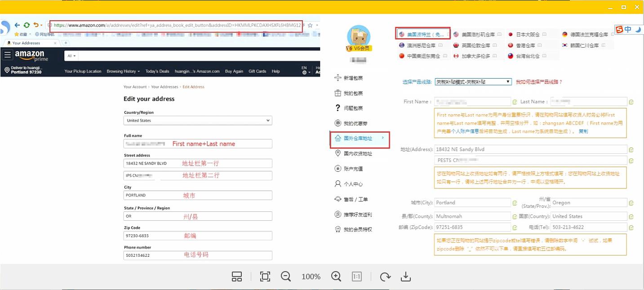
Task: Open 问题包裹 in sidebar
Action: (x=349, y=108)
